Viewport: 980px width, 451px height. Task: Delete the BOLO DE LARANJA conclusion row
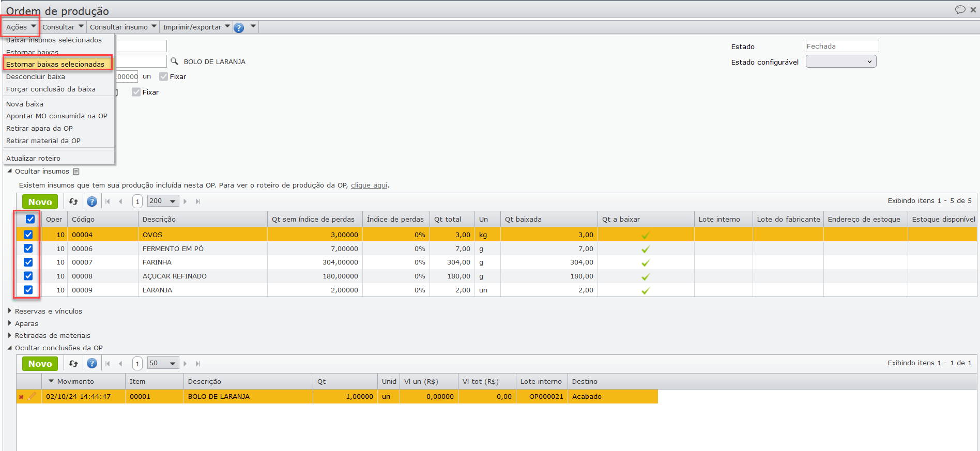coord(21,397)
